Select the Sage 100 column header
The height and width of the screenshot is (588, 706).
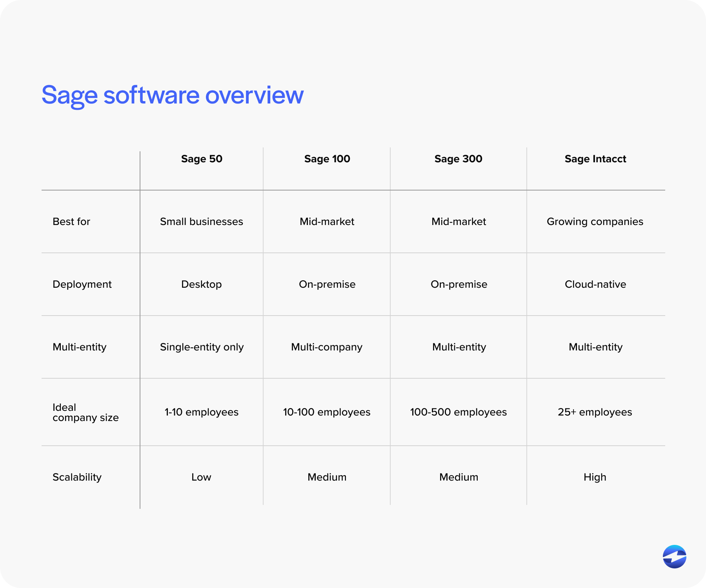coord(327,159)
